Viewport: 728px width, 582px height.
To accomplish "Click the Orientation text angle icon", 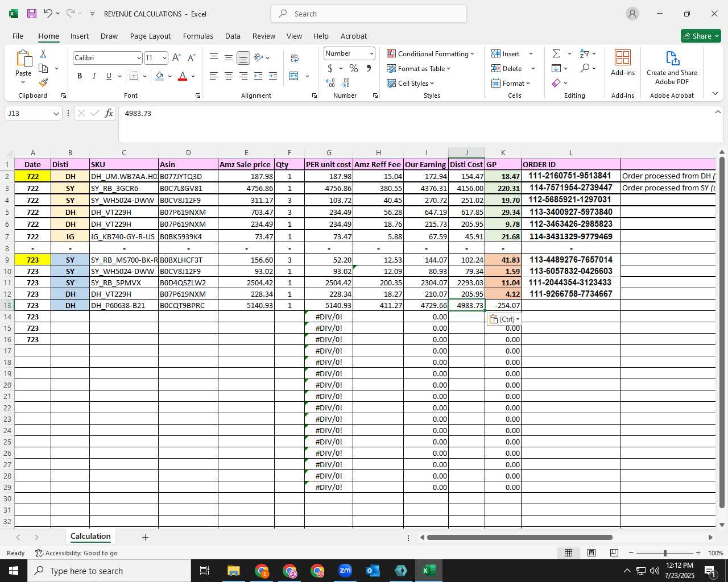I will tap(258, 57).
